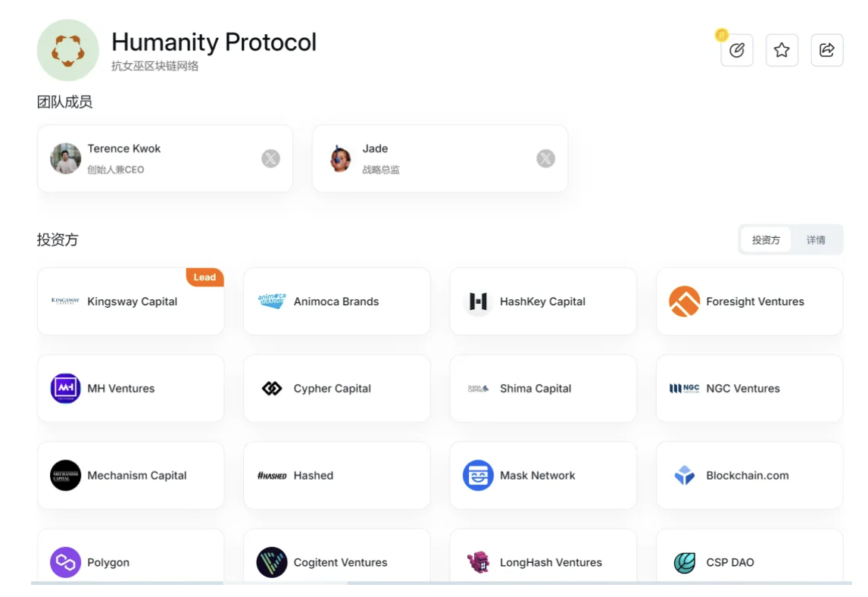Select the Mask Network name text
Screen dimensions: 868x597
538,476
